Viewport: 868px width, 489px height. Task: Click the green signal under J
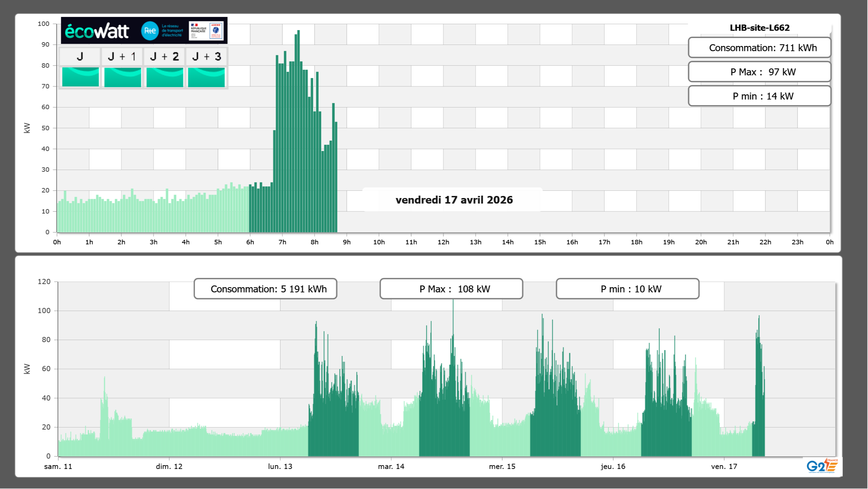click(80, 77)
